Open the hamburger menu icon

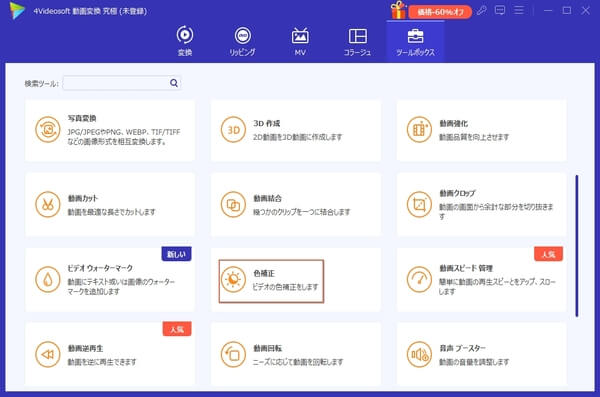click(x=519, y=10)
